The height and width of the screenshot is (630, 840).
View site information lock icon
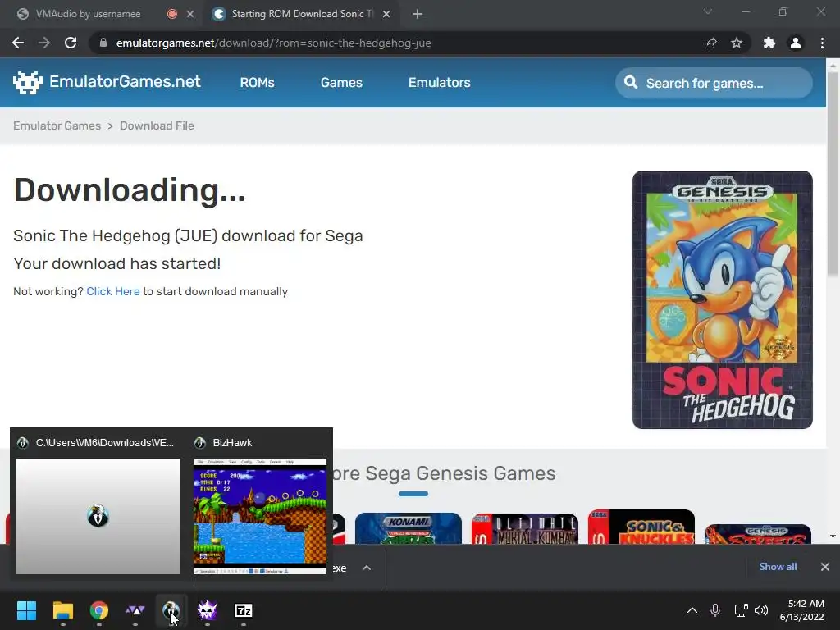[x=103, y=43]
